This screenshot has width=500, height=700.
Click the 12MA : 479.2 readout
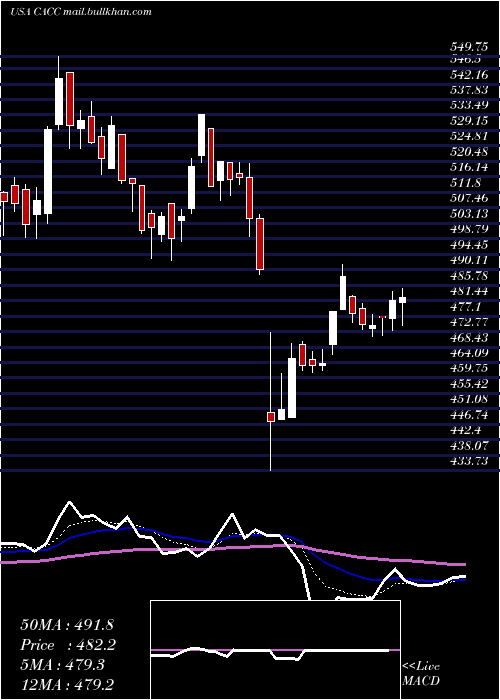click(x=68, y=685)
